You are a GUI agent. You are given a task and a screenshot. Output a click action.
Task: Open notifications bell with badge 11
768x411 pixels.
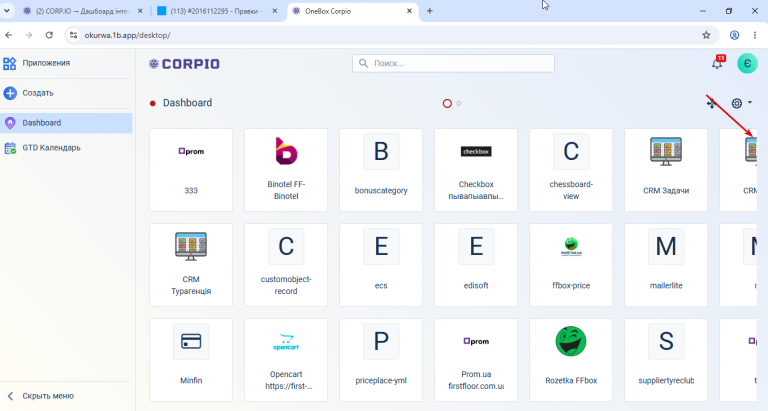point(718,63)
